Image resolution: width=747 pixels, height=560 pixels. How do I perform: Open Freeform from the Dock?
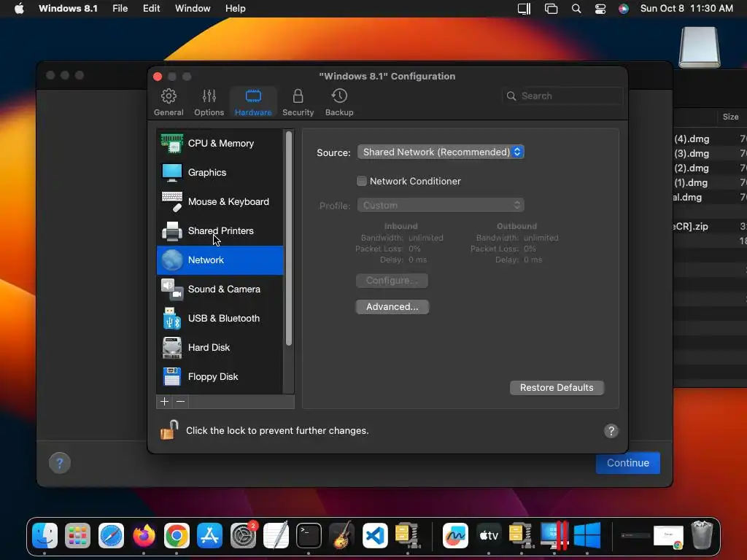tap(455, 536)
